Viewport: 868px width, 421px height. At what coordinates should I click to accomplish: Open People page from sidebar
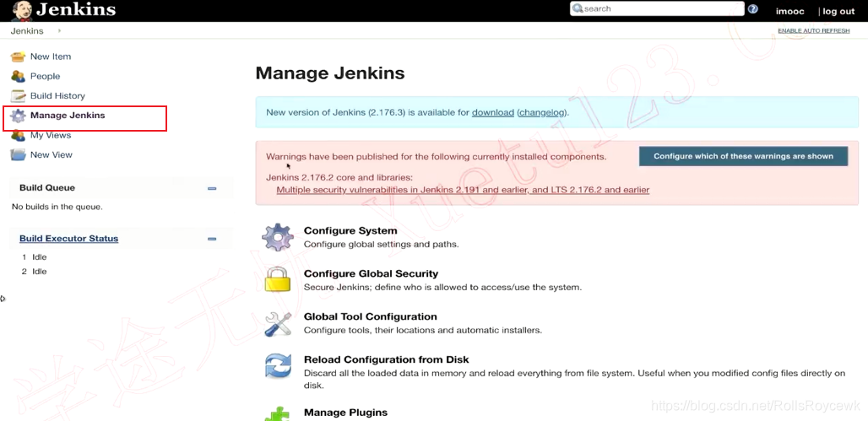[45, 76]
